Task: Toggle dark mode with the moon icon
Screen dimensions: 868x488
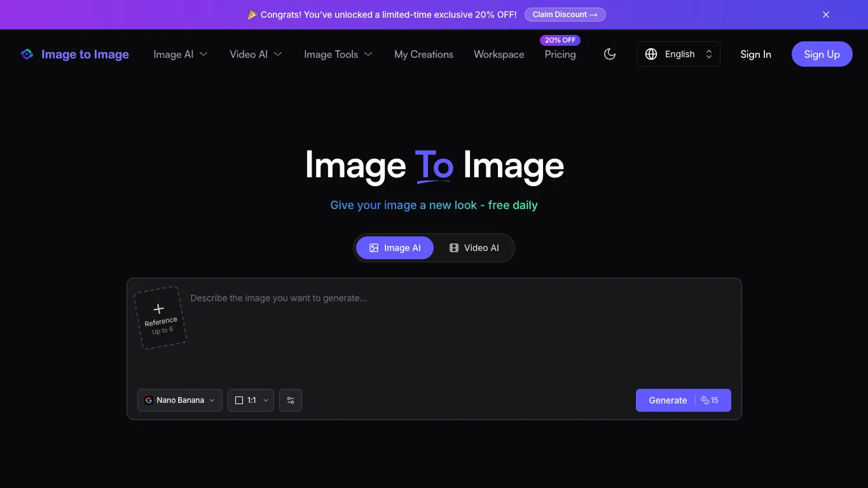Action: (x=610, y=54)
